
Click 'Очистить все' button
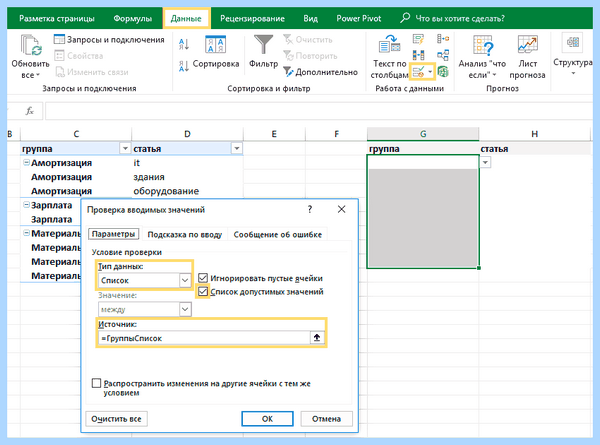tap(116, 419)
